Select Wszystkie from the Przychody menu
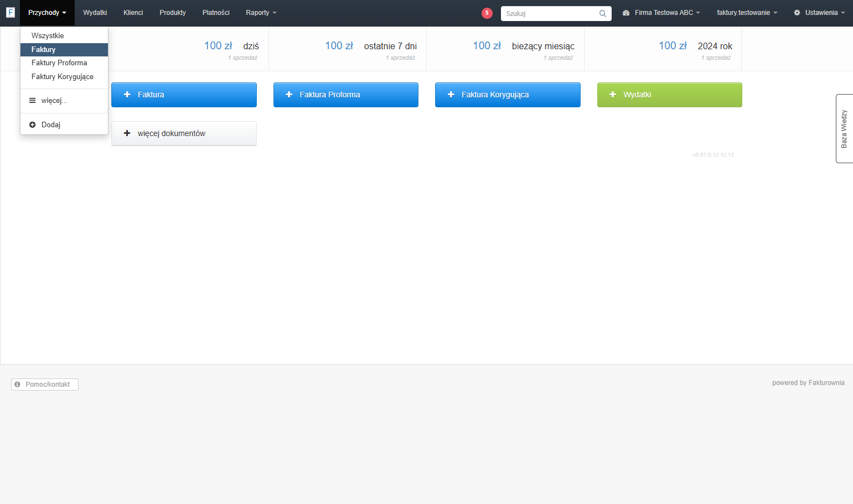The width and height of the screenshot is (853, 504). pos(64,36)
